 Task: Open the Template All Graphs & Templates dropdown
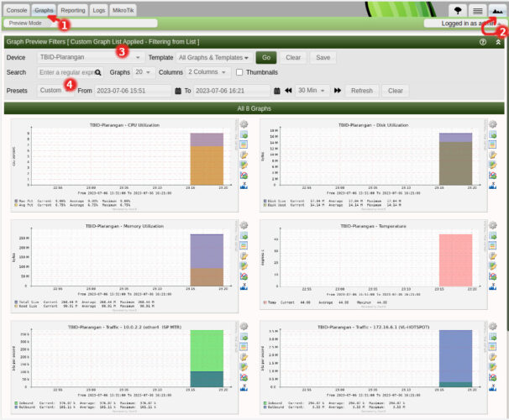(x=213, y=57)
